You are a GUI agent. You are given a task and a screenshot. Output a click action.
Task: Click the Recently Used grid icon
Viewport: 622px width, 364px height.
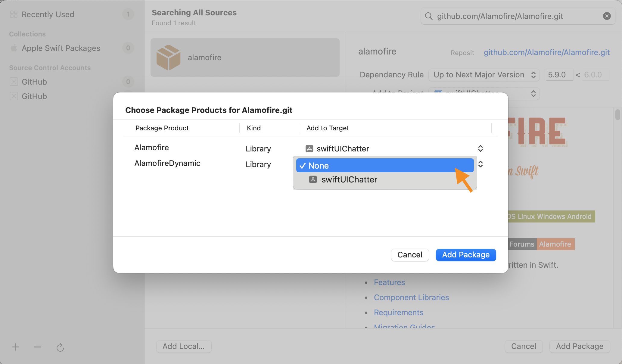point(14,14)
